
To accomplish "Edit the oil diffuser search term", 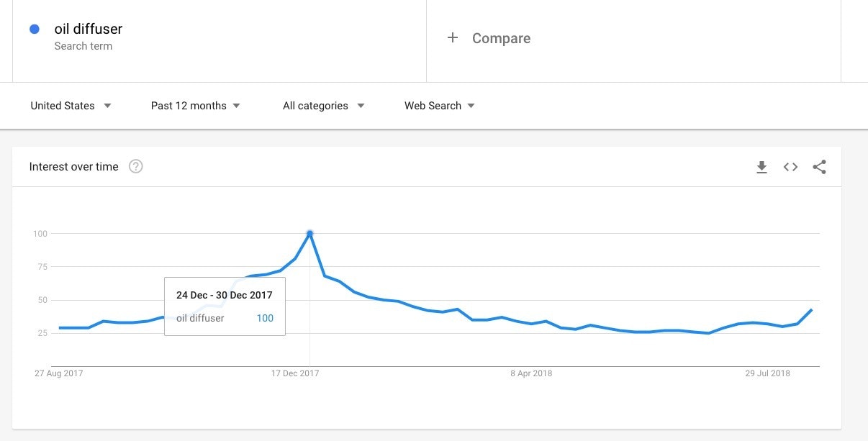I will click(89, 29).
